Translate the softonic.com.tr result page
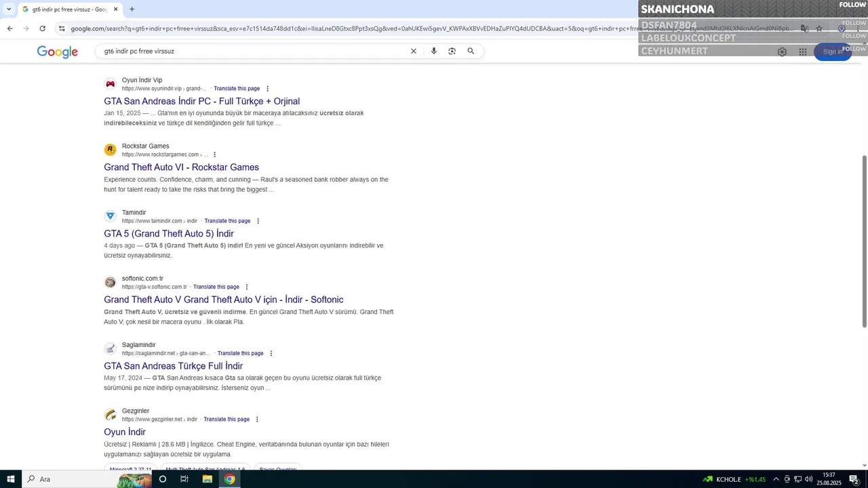Viewport: 868px width, 488px height. (x=216, y=287)
